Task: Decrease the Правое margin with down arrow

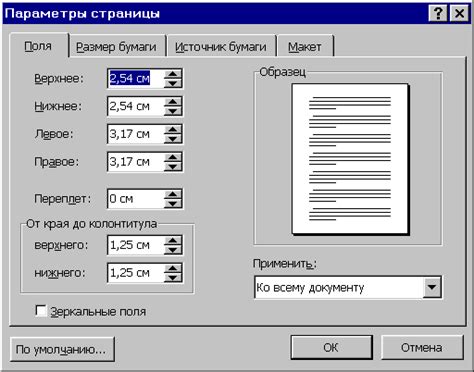Action: (173, 166)
